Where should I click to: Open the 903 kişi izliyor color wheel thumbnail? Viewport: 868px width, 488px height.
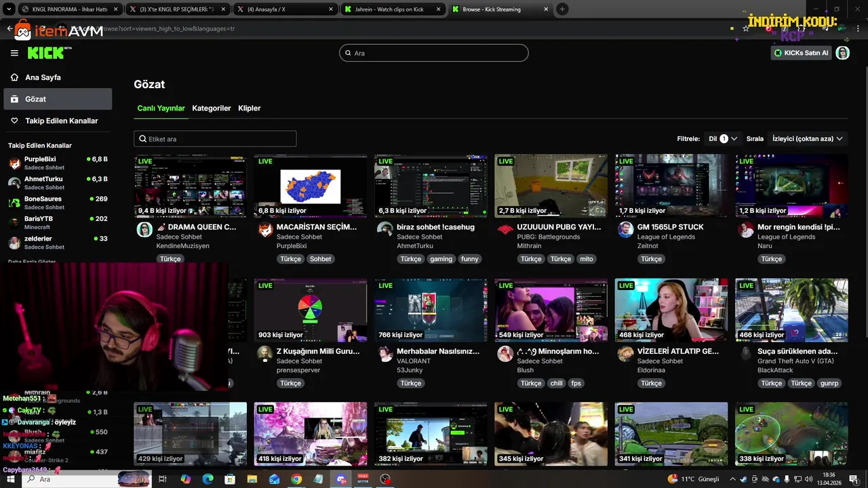[311, 310]
